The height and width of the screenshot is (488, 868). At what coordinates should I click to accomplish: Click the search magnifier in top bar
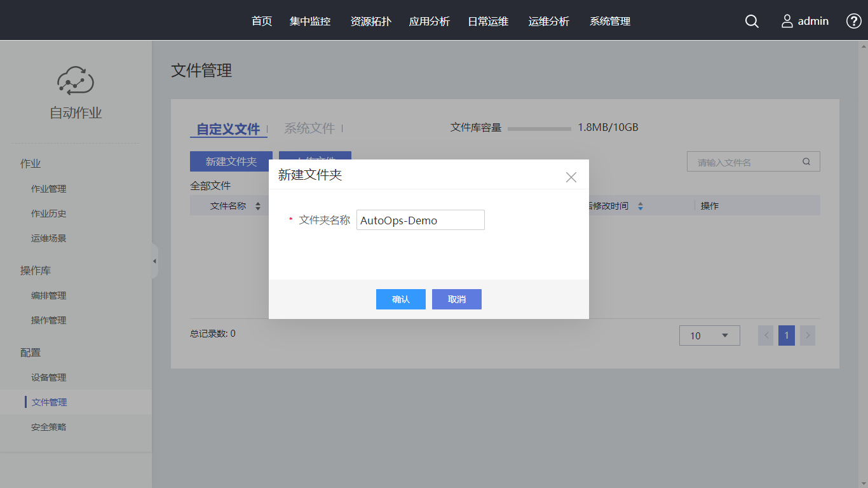[752, 22]
